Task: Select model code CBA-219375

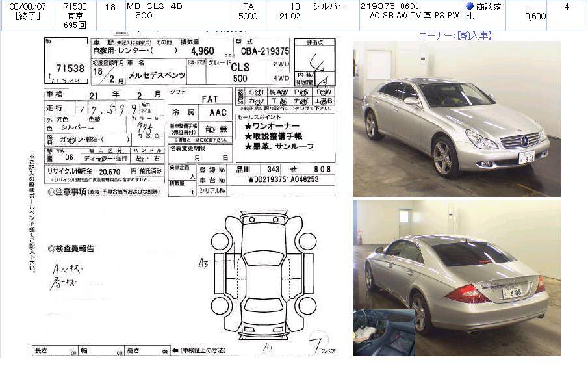Action: 264,51
